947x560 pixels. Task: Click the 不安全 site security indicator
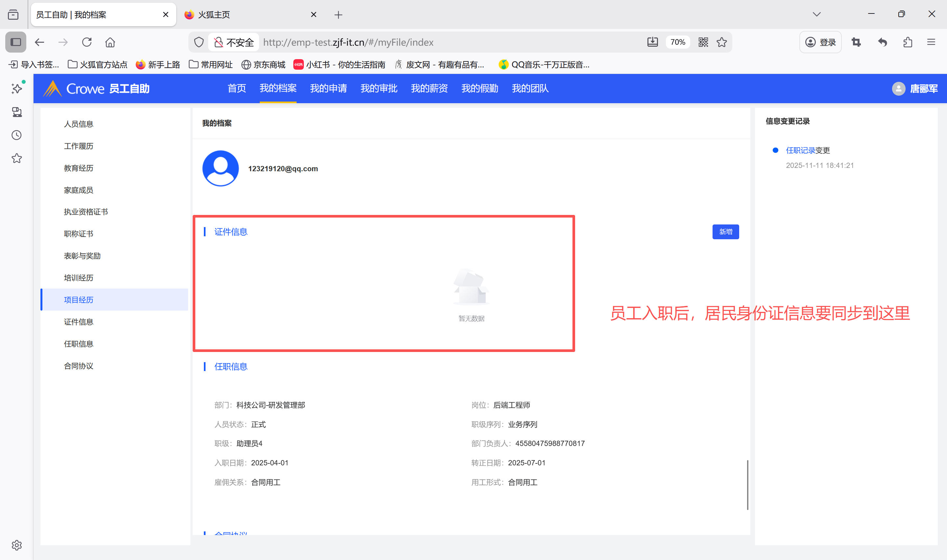click(x=234, y=42)
